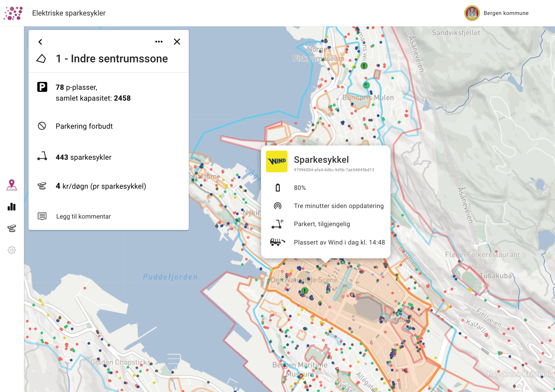Go back using the left chevron arrow
This screenshot has height=392, width=555.
(40, 42)
